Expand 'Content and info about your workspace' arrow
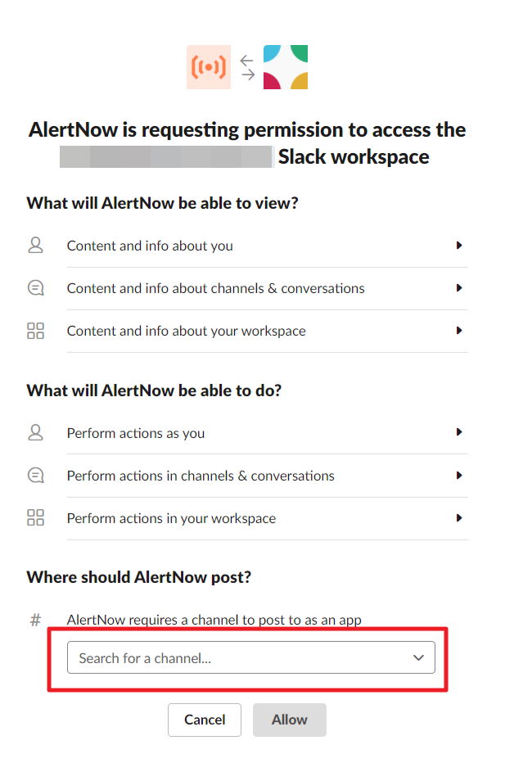 tap(459, 331)
